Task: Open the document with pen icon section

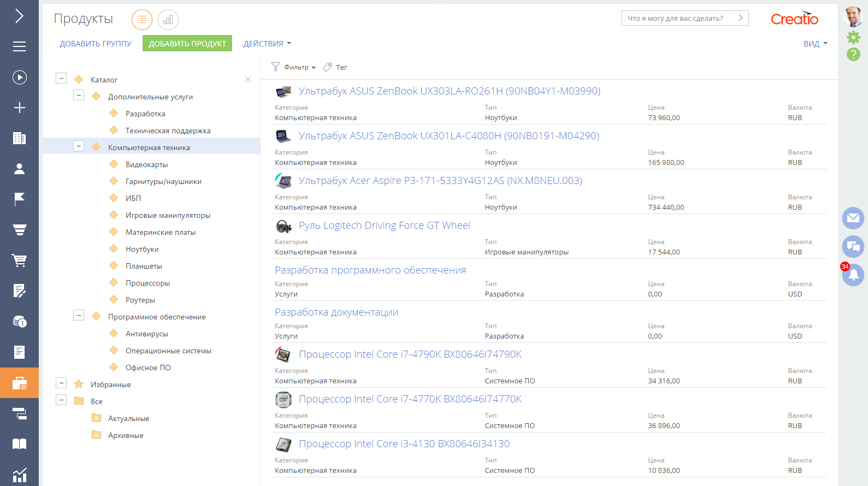Action: (19, 291)
